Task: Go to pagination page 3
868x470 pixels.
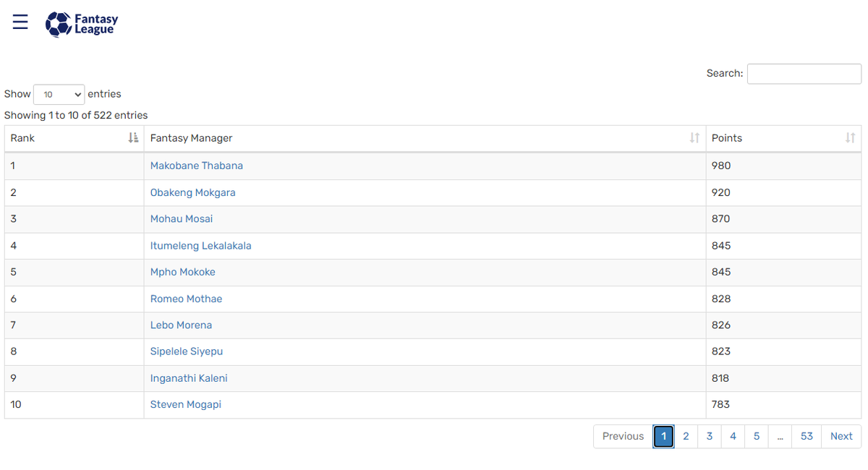Action: pos(710,436)
